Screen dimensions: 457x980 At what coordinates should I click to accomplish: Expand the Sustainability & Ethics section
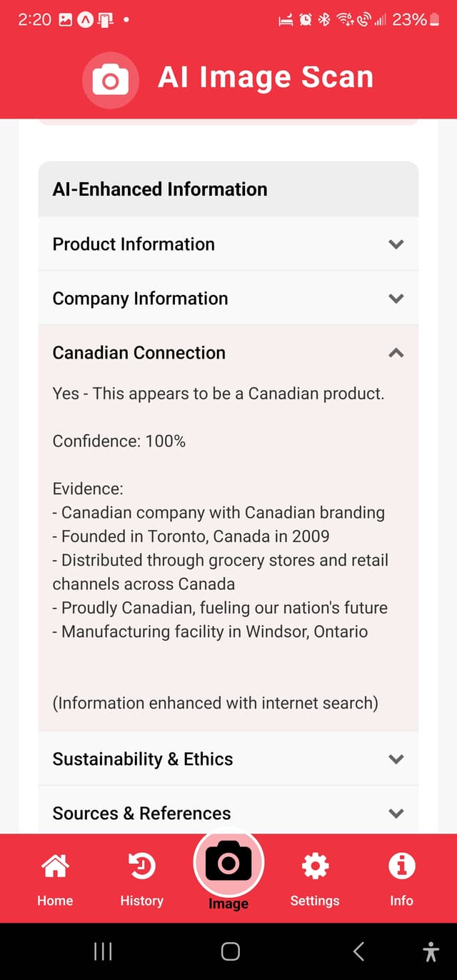coord(228,759)
